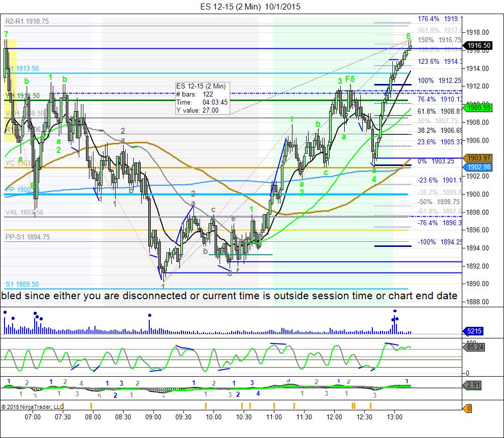Click the '# bars: 122' data box line
This screenshot has height=438, width=504.
pos(194,94)
